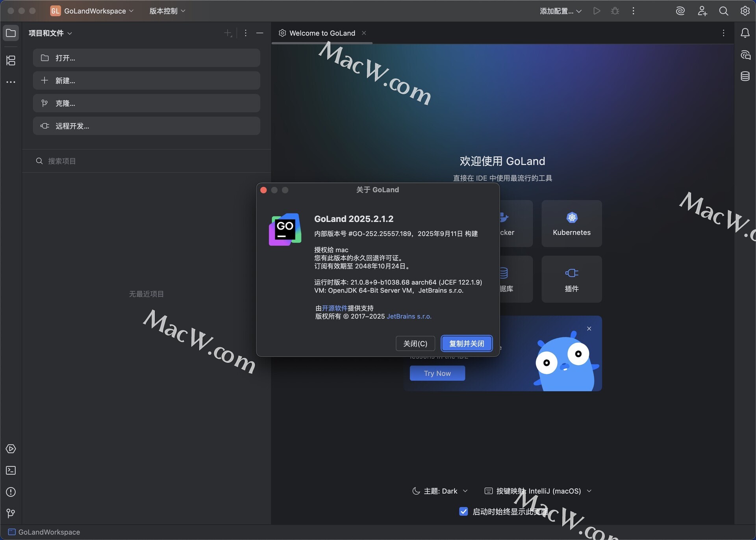
Task: Open the 版本控制 dropdown
Action: pos(167,11)
